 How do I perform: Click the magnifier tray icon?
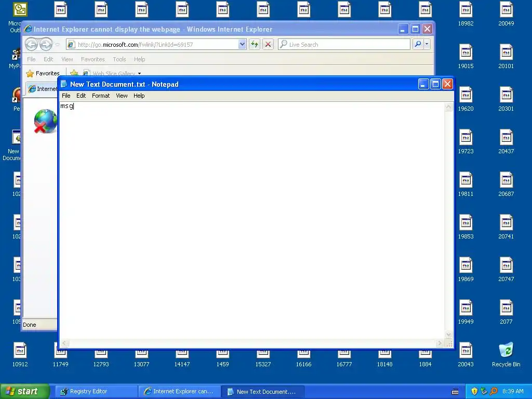494,392
